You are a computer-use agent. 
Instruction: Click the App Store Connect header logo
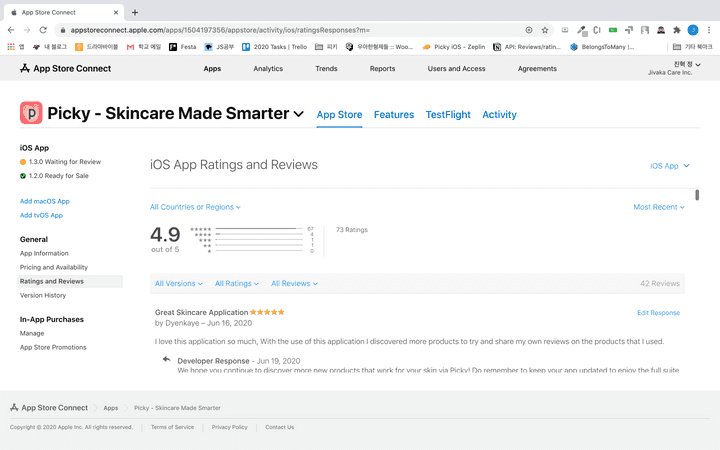65,69
